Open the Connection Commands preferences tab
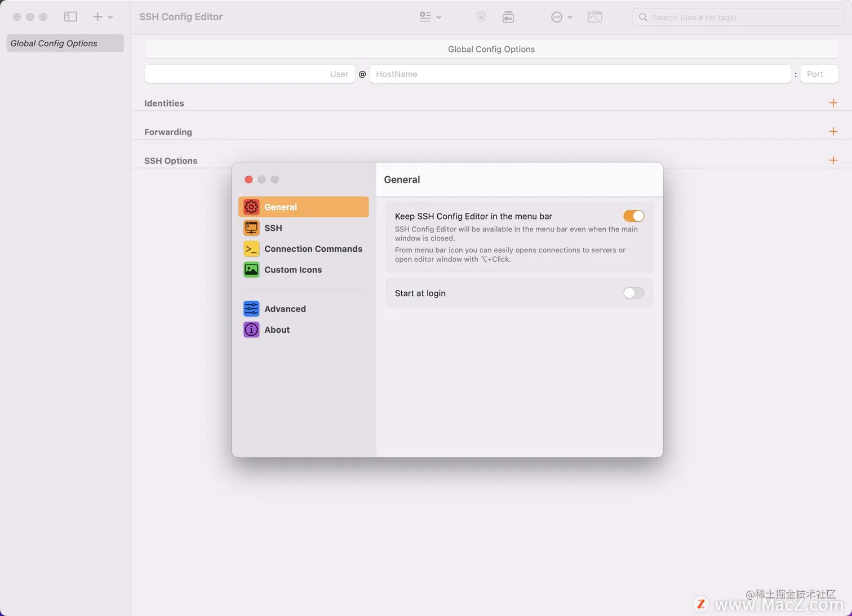 click(x=304, y=248)
